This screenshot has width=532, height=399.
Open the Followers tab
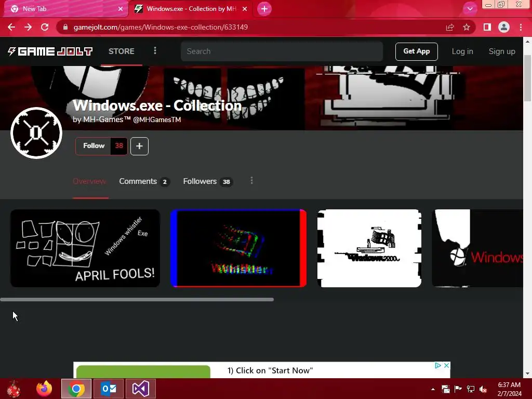[208, 181]
